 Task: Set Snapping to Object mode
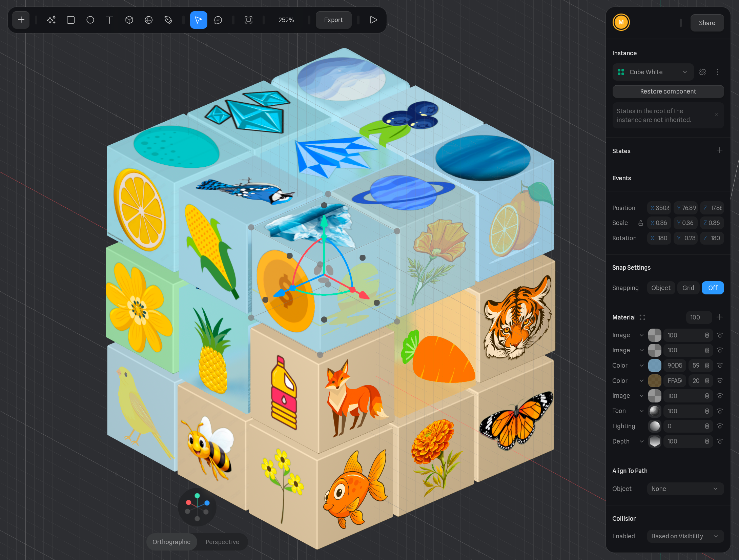(x=661, y=288)
